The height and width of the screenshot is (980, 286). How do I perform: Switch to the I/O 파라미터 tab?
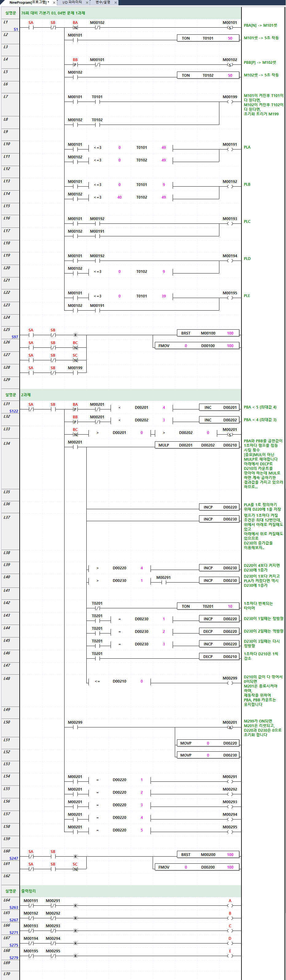pos(72,3)
